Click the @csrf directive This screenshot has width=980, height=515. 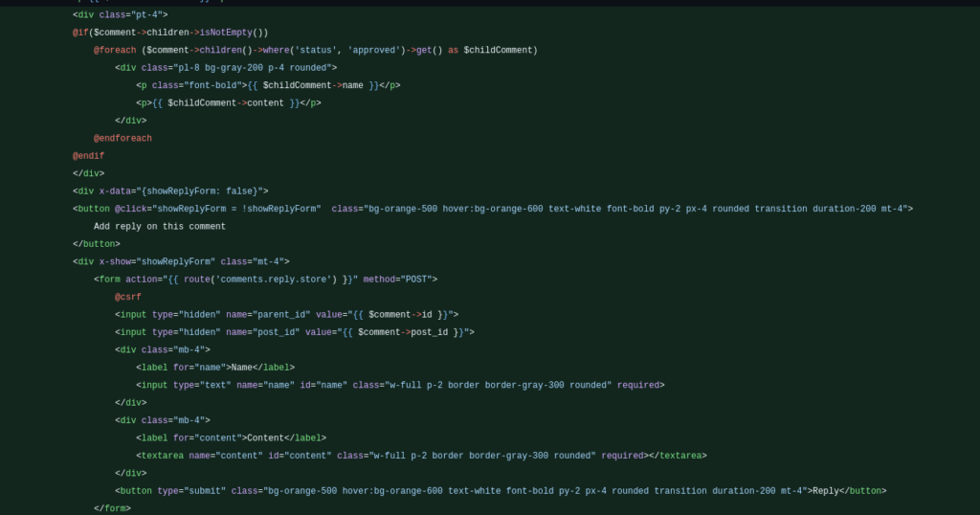[128, 297]
